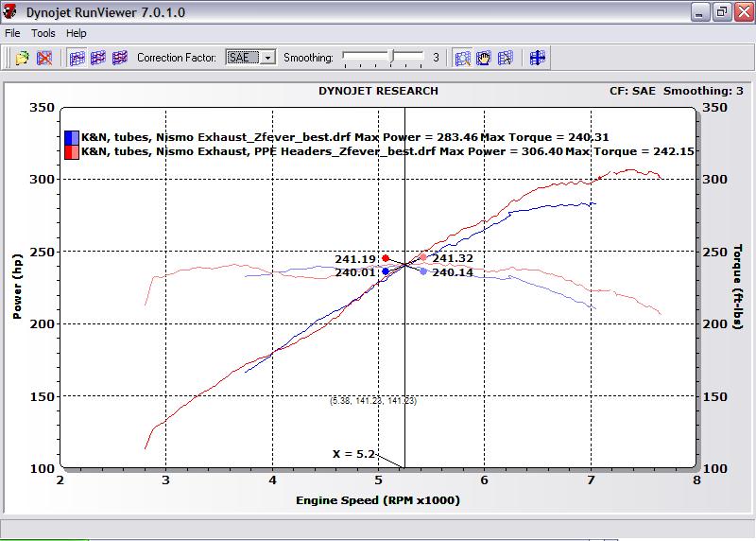This screenshot has width=756, height=541.
Task: Click the 'Engine Speed (RPM x1000)' axis label
Action: pyautogui.click(x=378, y=500)
